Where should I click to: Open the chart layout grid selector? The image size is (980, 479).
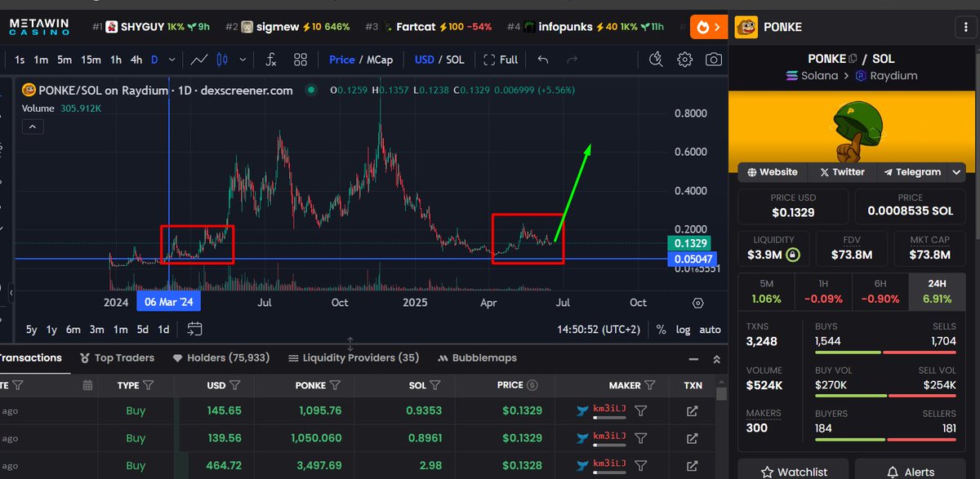tap(301, 60)
